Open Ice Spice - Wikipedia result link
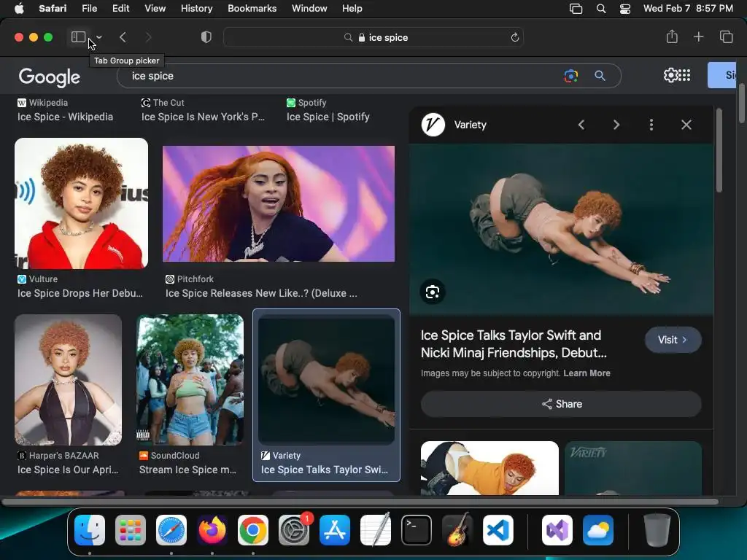The image size is (747, 560). click(65, 117)
